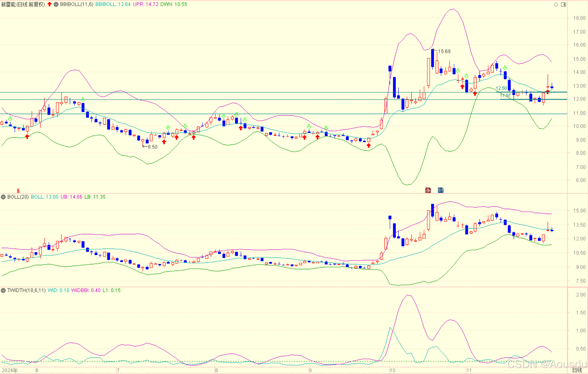The image size is (588, 374).
Task: Expand the BOLL(20) indicator dropdown
Action: click(x=3, y=197)
